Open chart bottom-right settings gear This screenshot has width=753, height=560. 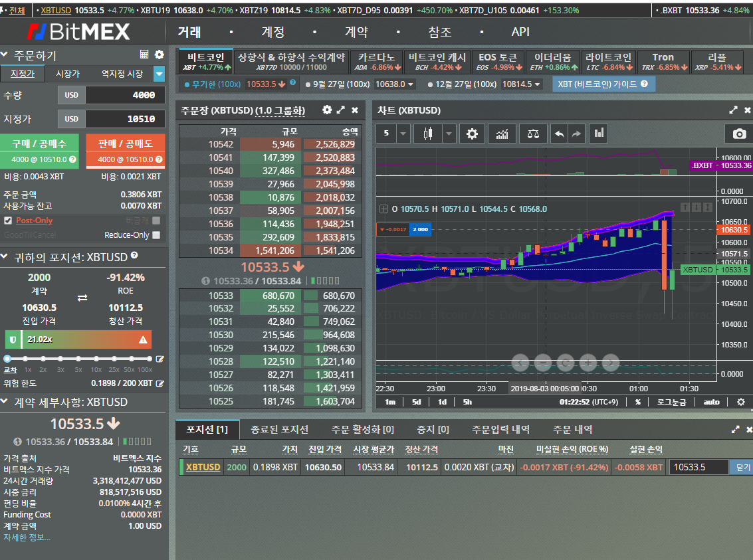click(x=741, y=402)
